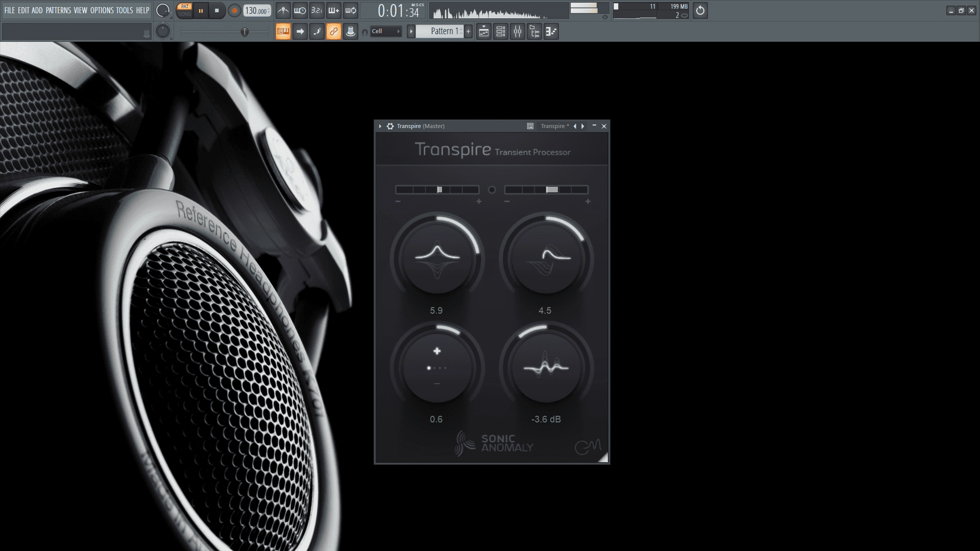Click the output waveform oscilloscope display
This screenshot has height=551, width=980.
click(x=499, y=11)
